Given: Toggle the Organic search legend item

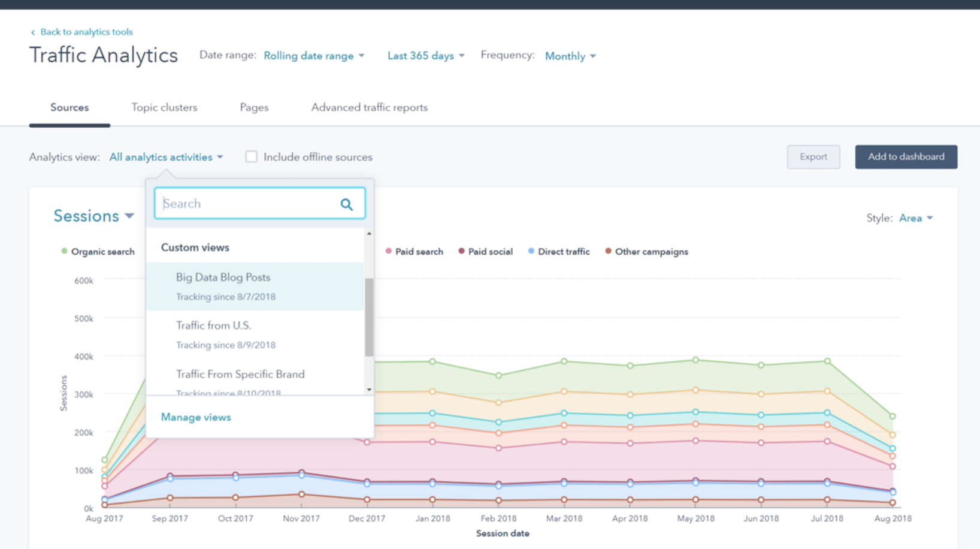Looking at the screenshot, I should [98, 252].
